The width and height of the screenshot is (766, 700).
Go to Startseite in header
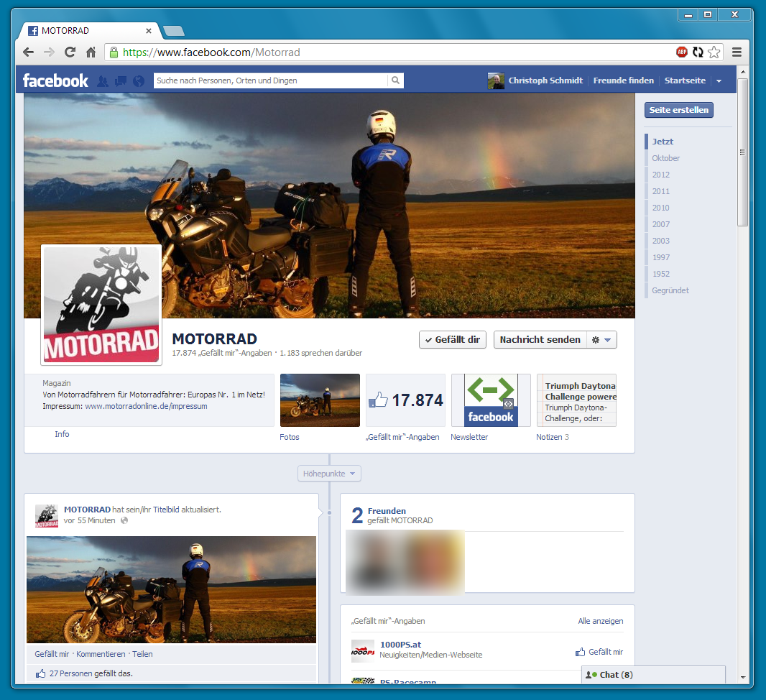[684, 80]
